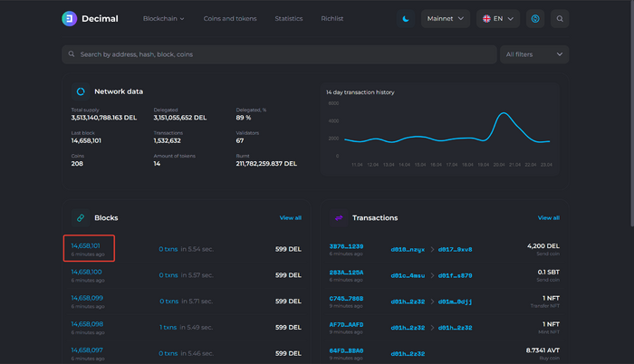
Task: Open transaction 3B76...1239
Action: pos(346,246)
